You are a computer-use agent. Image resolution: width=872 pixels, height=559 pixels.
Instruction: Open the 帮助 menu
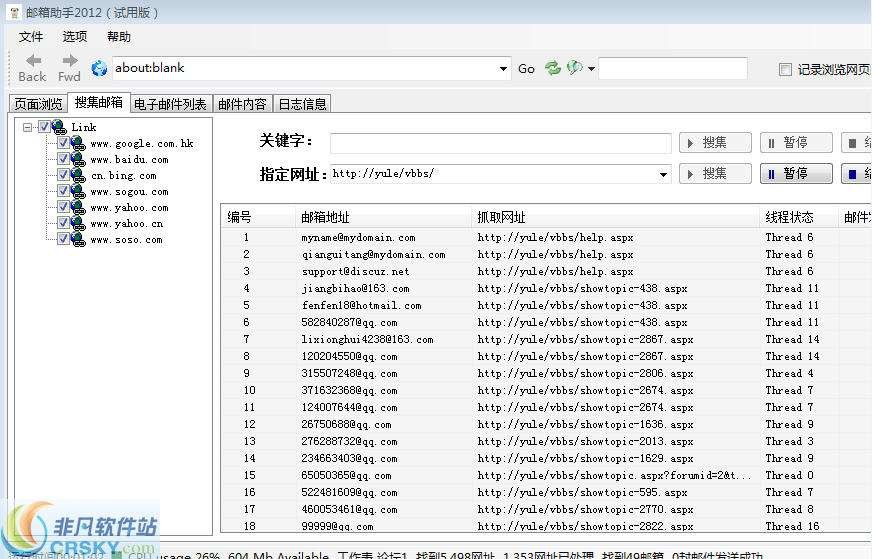click(118, 37)
